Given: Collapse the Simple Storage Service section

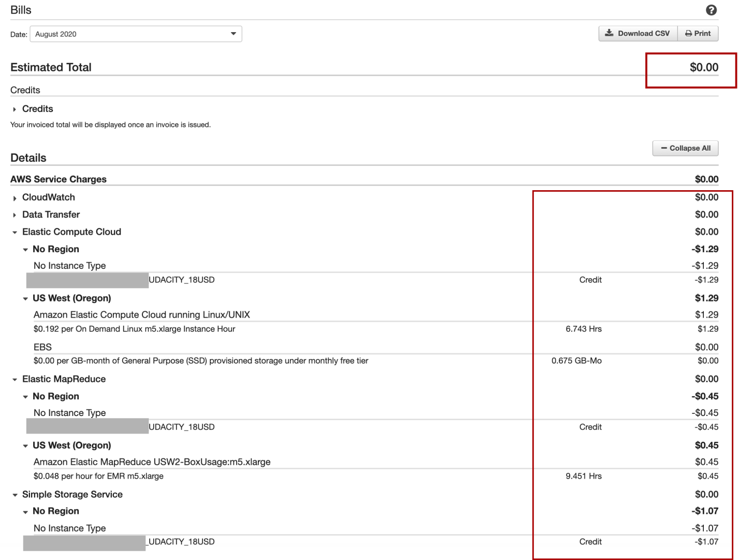Looking at the screenshot, I should pyautogui.click(x=15, y=495).
